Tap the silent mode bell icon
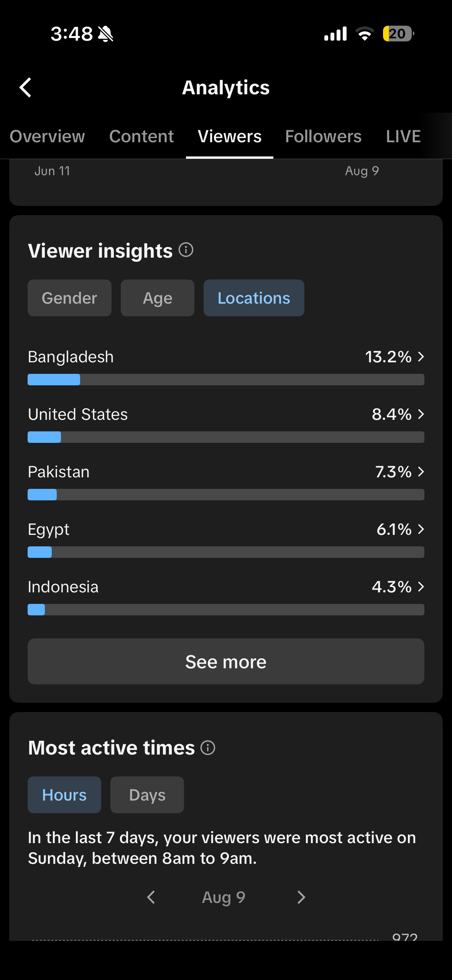 point(105,34)
